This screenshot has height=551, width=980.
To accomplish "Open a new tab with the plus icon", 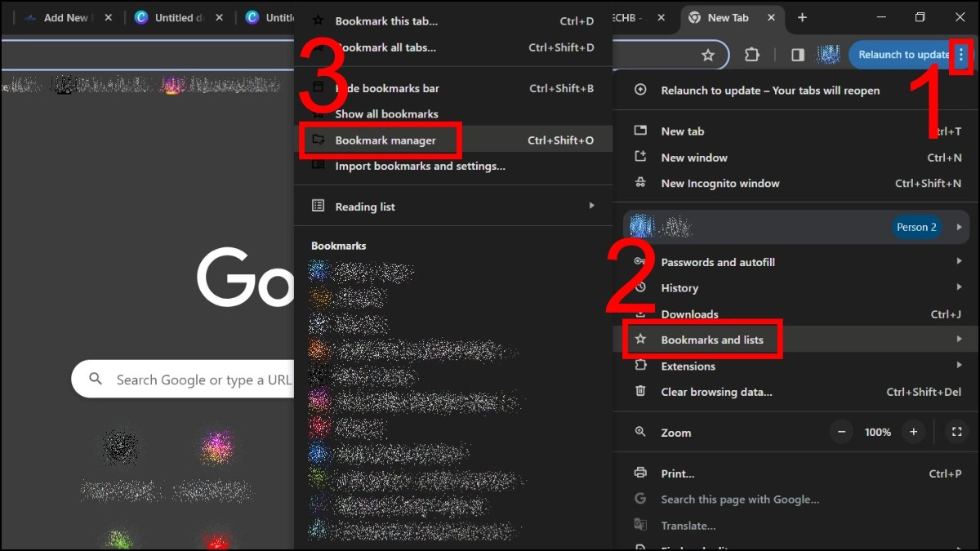I will 802,17.
